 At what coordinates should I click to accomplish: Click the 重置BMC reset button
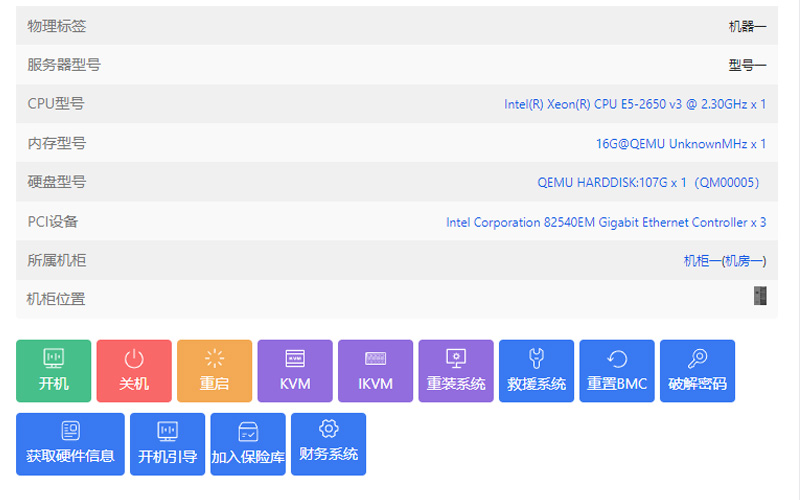(x=617, y=371)
